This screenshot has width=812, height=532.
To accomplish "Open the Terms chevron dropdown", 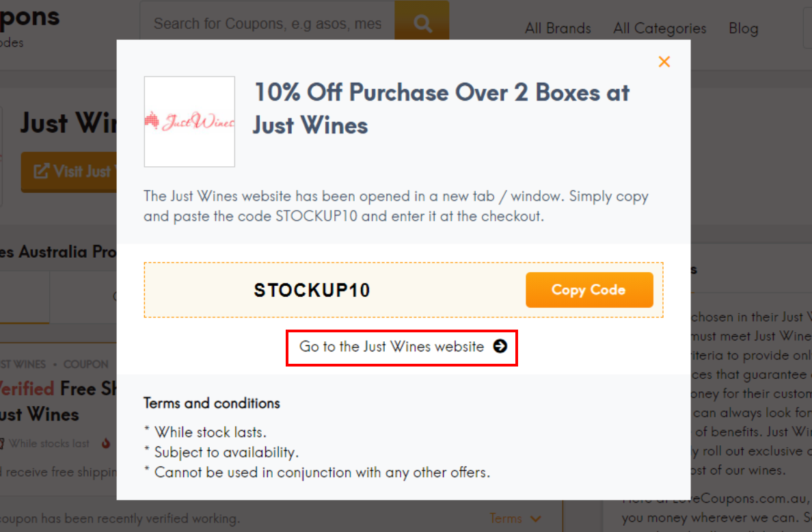I will coord(535,518).
